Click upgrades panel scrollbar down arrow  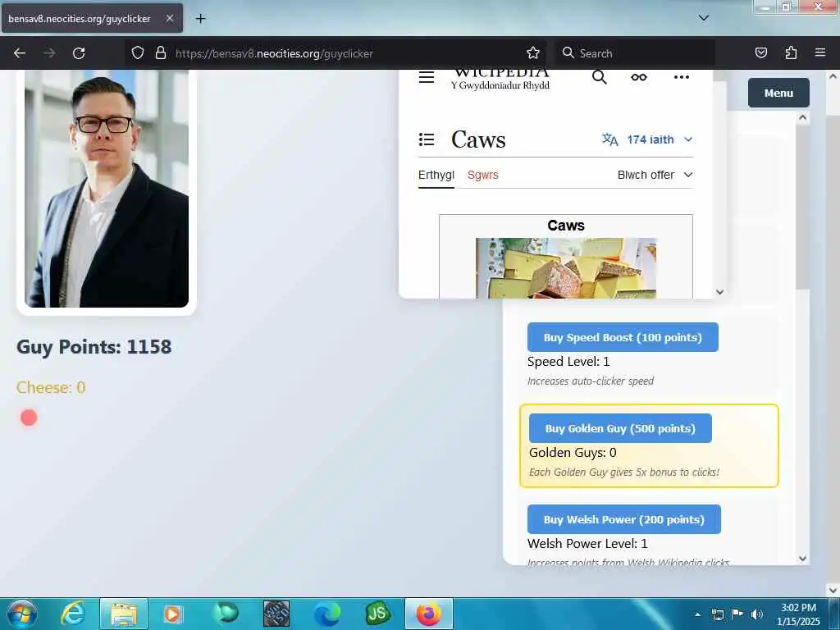802,558
